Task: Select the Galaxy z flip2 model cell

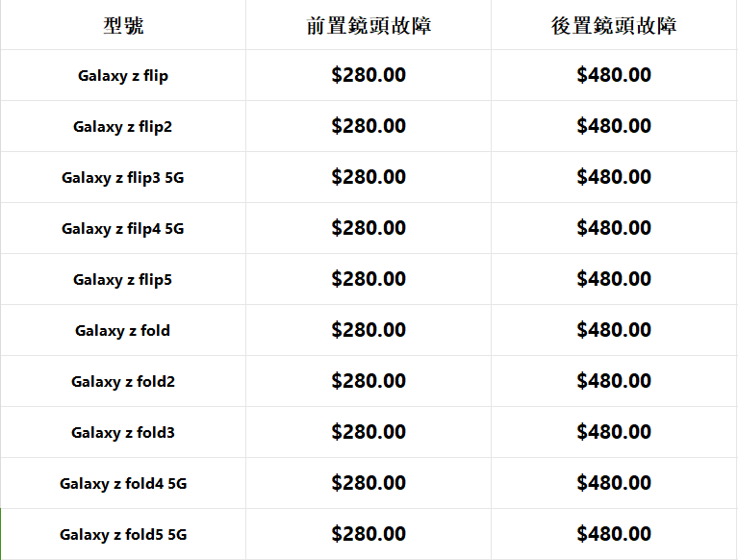Action: 123,126
